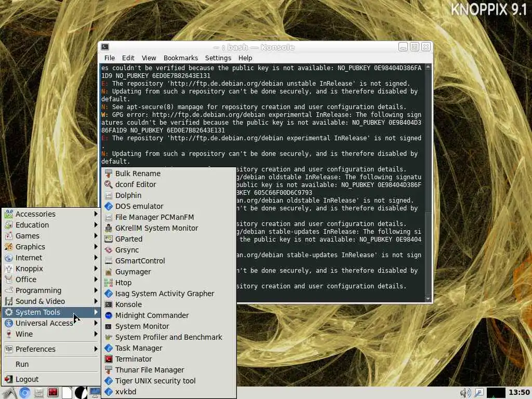Launch Bulk Rename from System Tools
The image size is (532, 399).
pos(169,174)
